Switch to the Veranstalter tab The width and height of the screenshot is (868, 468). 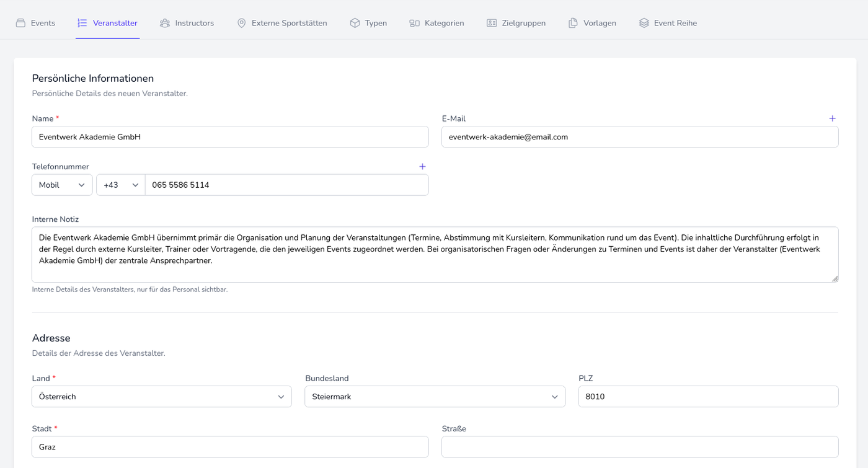tap(108, 23)
